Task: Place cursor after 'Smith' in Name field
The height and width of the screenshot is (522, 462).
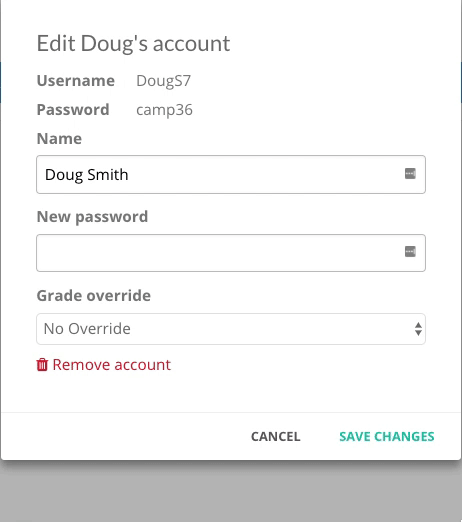Action: pyautogui.click(x=129, y=175)
